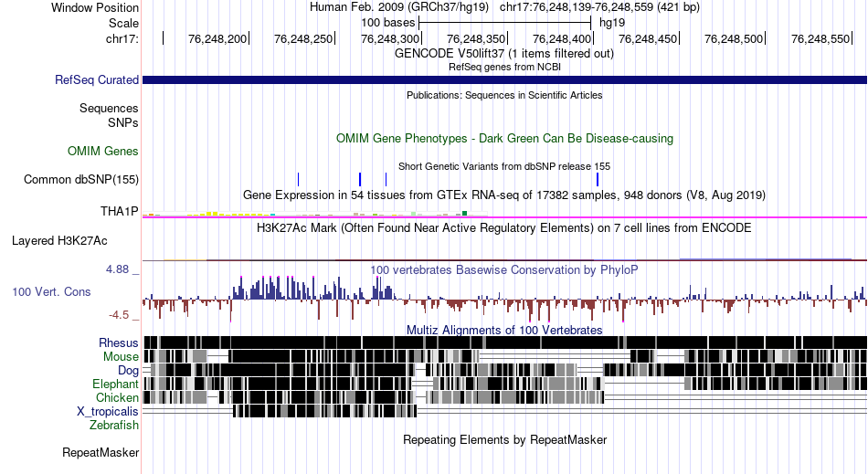Screen dimensions: 868x474
Task: Click the RefSeq genes from NCBI title
Action: [504, 67]
